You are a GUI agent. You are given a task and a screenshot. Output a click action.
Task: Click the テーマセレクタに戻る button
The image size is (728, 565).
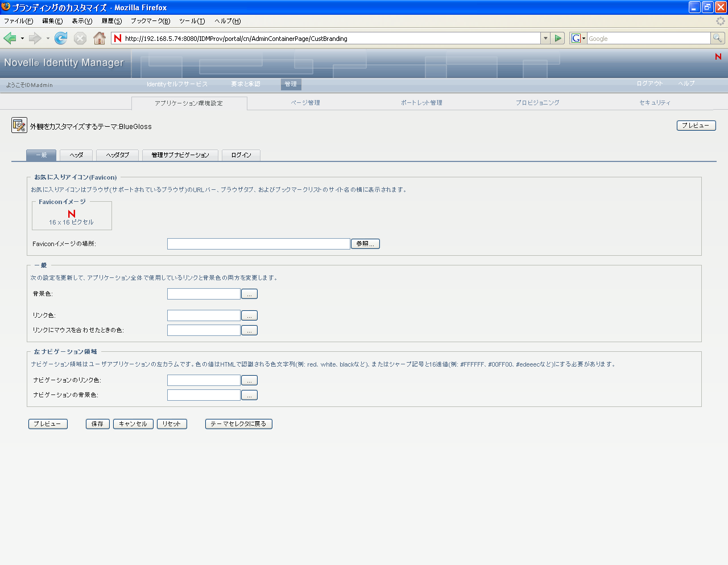click(239, 424)
